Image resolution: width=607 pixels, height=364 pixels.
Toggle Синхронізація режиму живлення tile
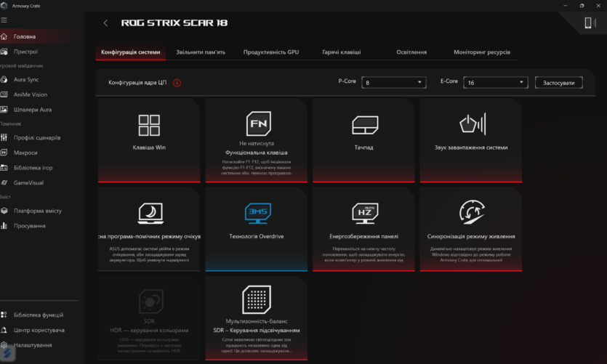pos(471,229)
